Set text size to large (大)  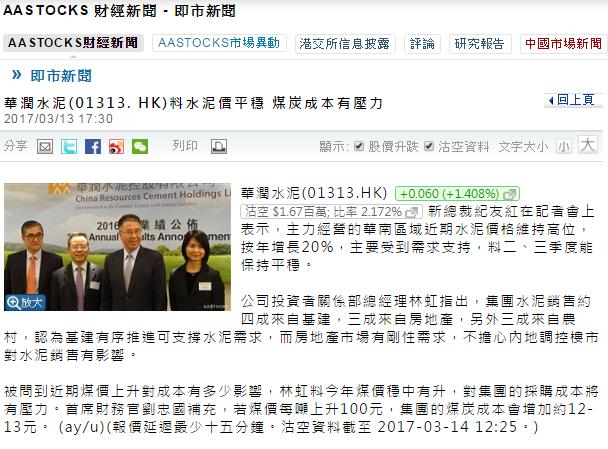(x=587, y=145)
